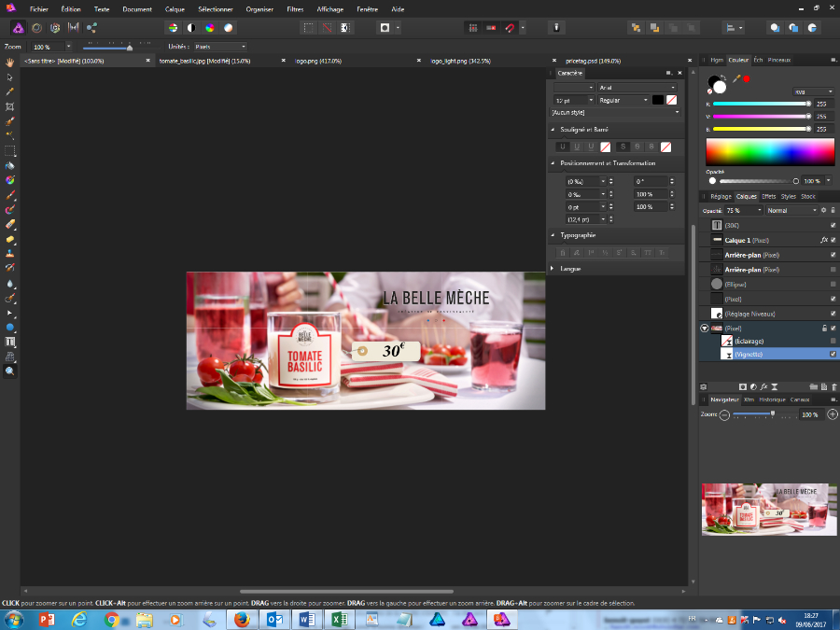The height and width of the screenshot is (630, 840).
Task: Open the Regular font style dropdown
Action: tap(623, 100)
